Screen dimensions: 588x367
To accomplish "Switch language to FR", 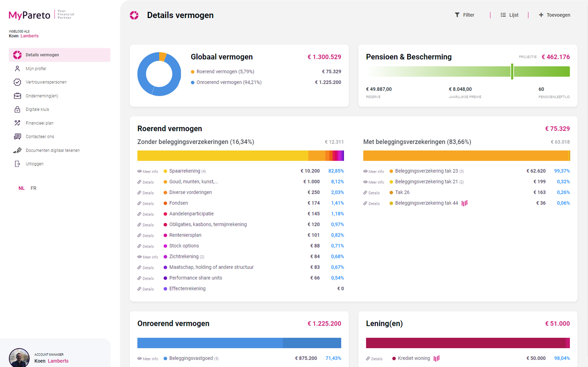I will click(34, 188).
